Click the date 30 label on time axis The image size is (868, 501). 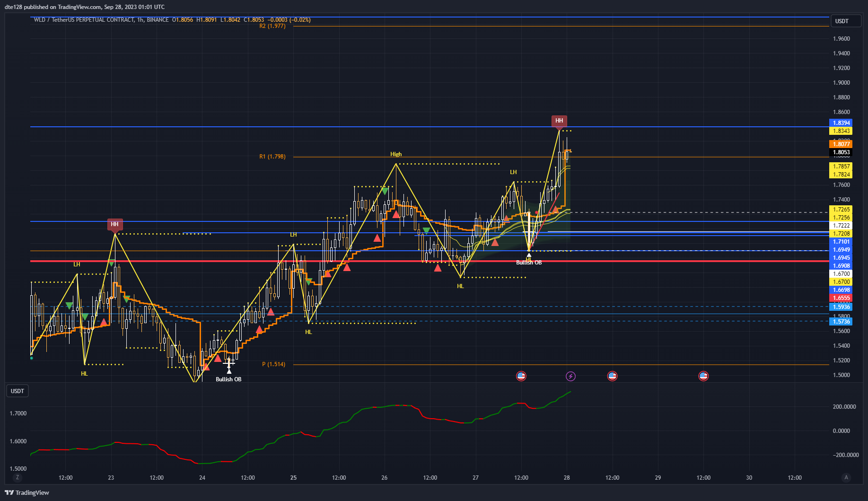coord(749,478)
